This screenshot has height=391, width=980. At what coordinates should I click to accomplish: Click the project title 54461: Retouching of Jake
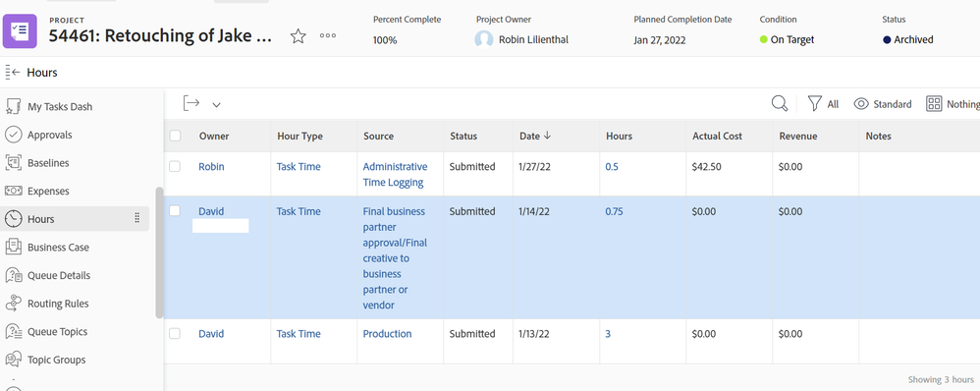click(x=161, y=35)
